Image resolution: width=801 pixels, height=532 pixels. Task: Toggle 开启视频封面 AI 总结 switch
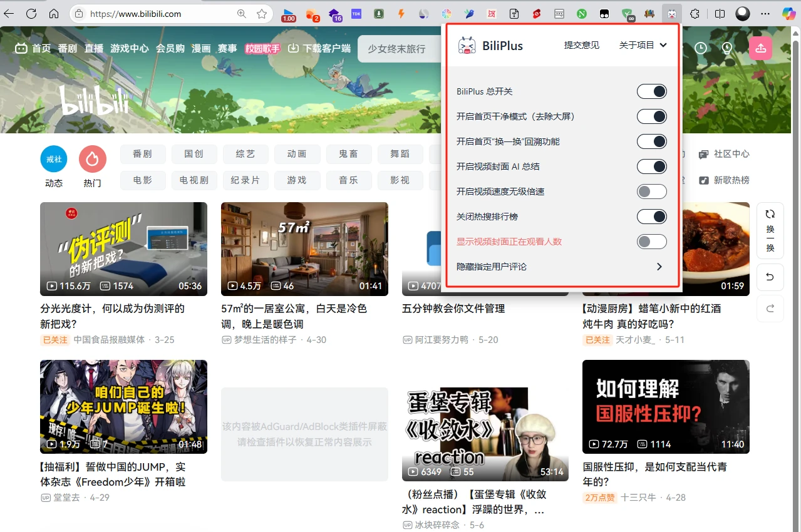(x=652, y=167)
